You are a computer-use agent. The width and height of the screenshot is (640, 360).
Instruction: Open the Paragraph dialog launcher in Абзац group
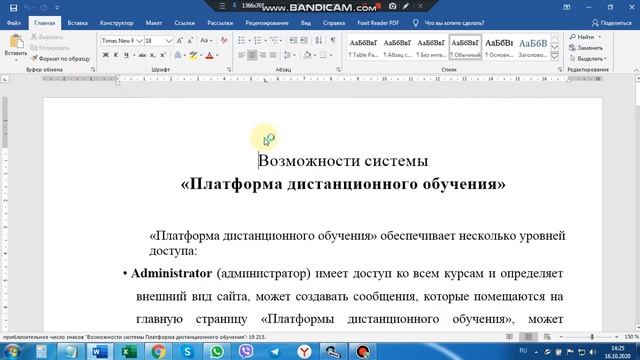coord(338,70)
